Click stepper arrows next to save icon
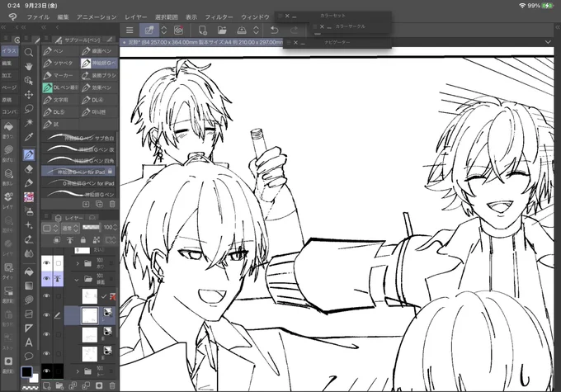The width and height of the screenshot is (561, 392). click(x=256, y=31)
